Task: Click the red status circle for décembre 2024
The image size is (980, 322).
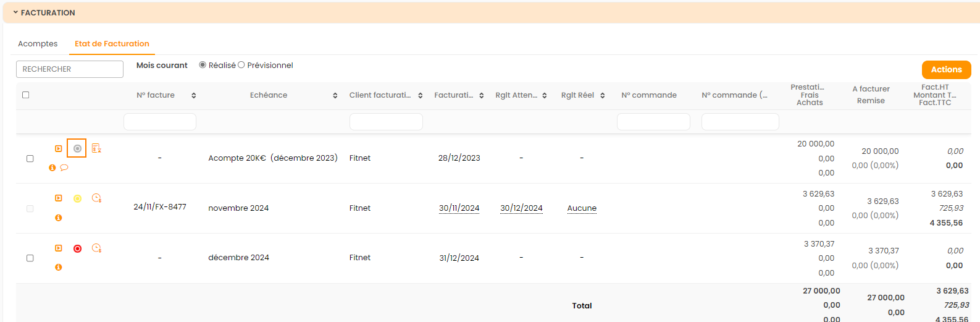Action: click(77, 248)
